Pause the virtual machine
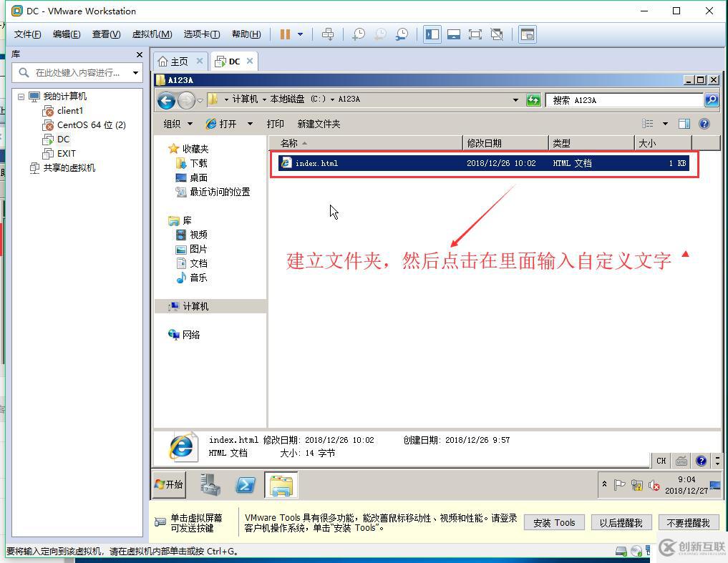The height and width of the screenshot is (563, 728). tap(285, 34)
